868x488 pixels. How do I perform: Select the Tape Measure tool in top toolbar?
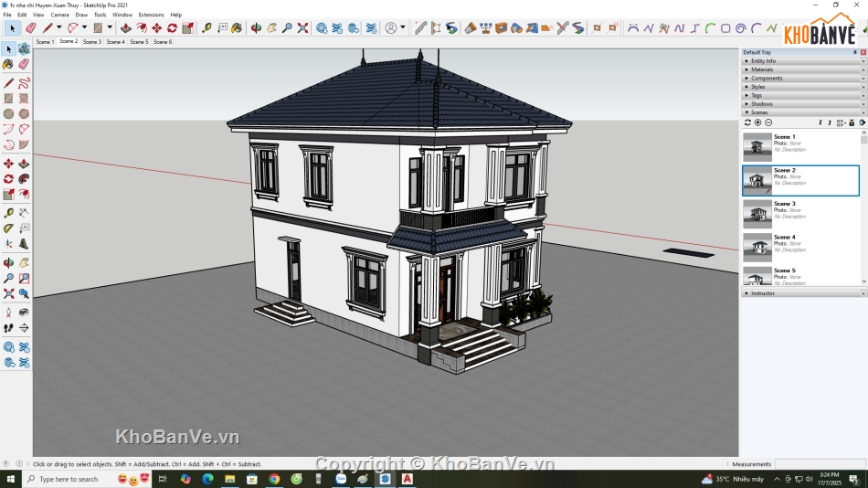pos(206,27)
